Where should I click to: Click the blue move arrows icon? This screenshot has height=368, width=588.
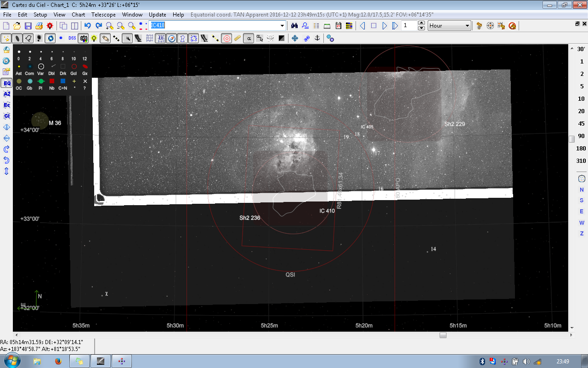click(x=295, y=38)
